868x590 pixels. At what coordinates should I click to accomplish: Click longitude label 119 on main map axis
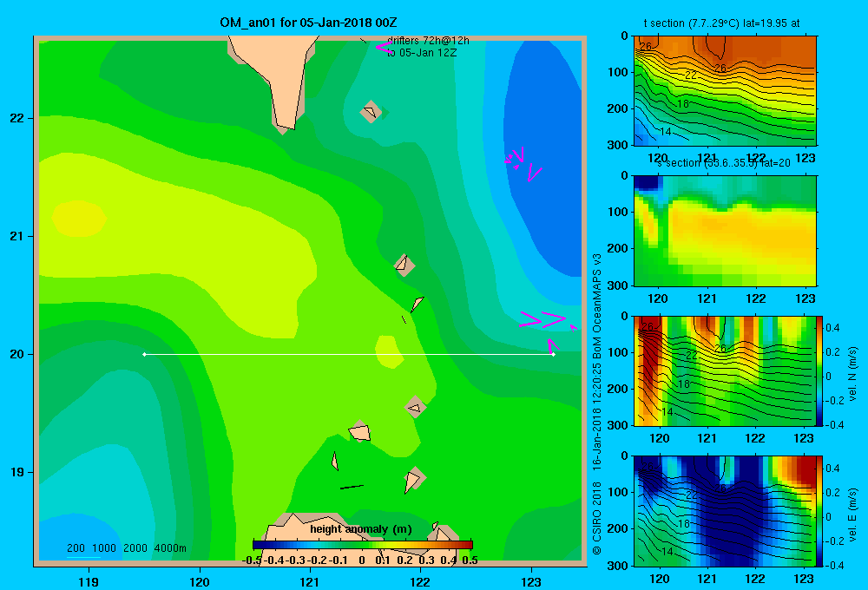(x=89, y=581)
